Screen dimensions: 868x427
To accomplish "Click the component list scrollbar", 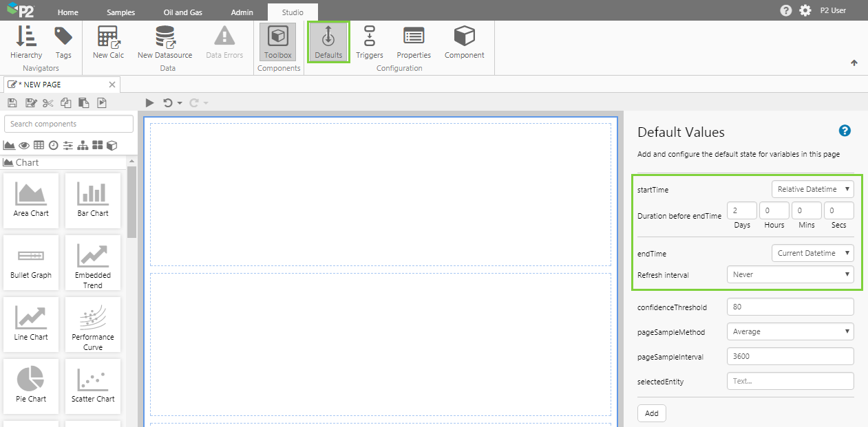I will [132, 199].
